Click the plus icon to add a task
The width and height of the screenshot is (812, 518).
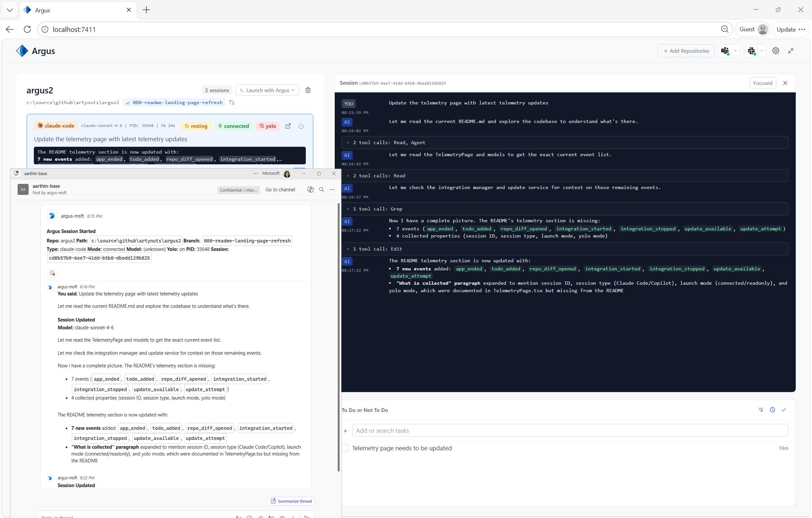pos(345,431)
